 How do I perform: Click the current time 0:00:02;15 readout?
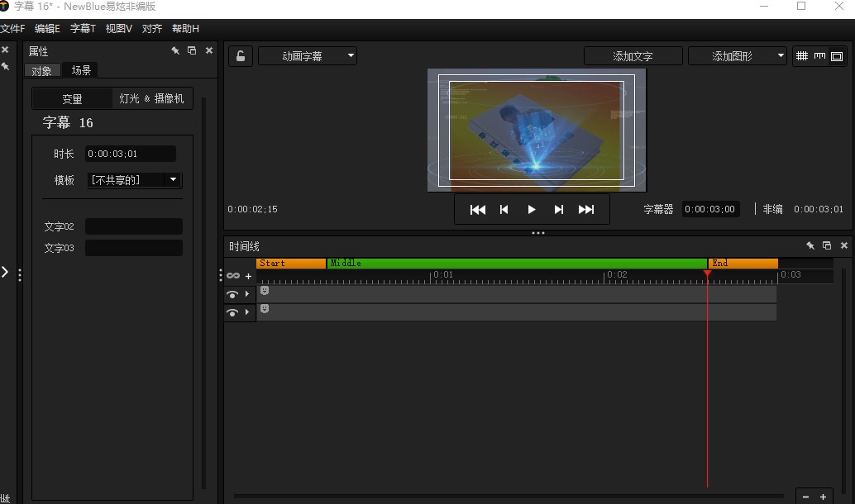[252, 209]
